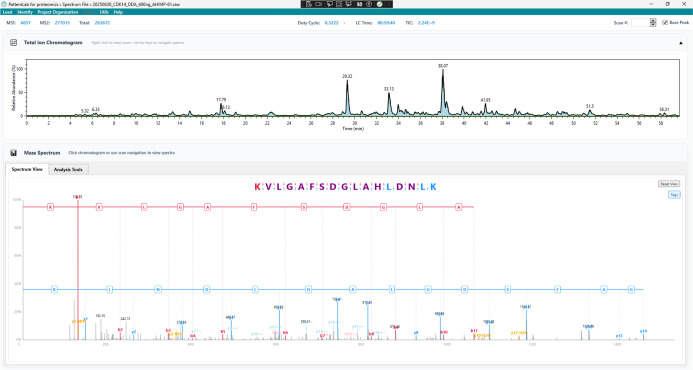Viewport: 693px width, 370px height.
Task: Click inside the Scan number input field
Action: coord(640,23)
